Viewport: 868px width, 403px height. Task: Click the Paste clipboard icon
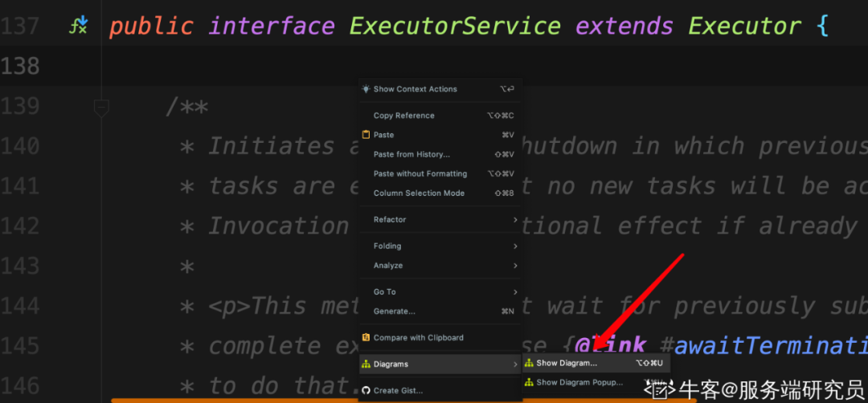(x=366, y=135)
